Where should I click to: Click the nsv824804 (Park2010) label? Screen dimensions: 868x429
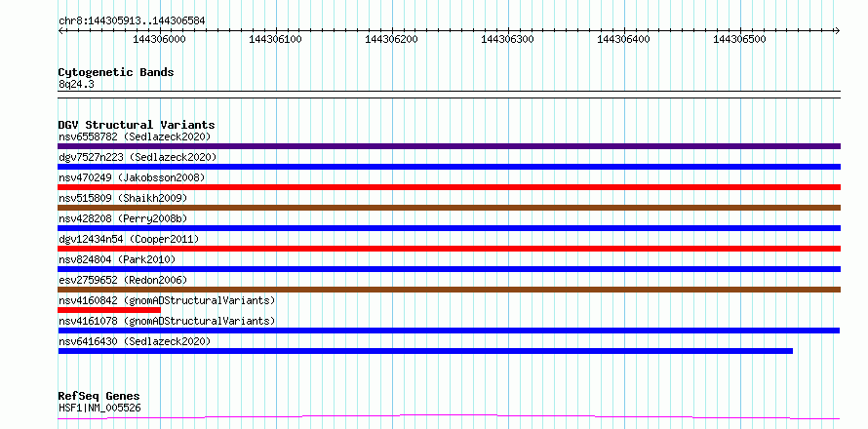click(x=117, y=259)
